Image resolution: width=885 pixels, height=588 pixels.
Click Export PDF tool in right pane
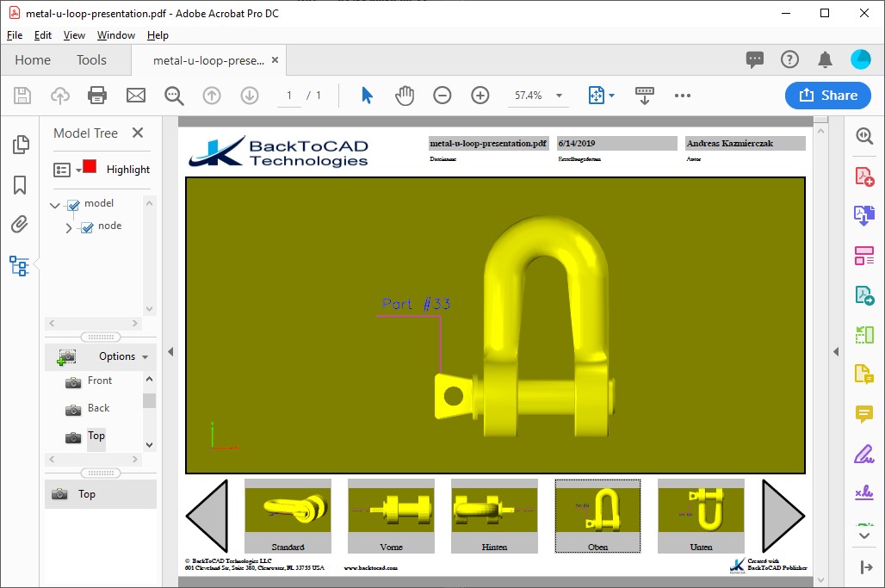coord(864,295)
